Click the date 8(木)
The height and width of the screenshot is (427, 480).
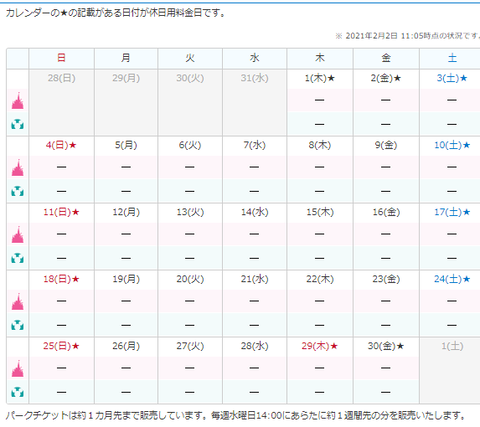coord(320,145)
